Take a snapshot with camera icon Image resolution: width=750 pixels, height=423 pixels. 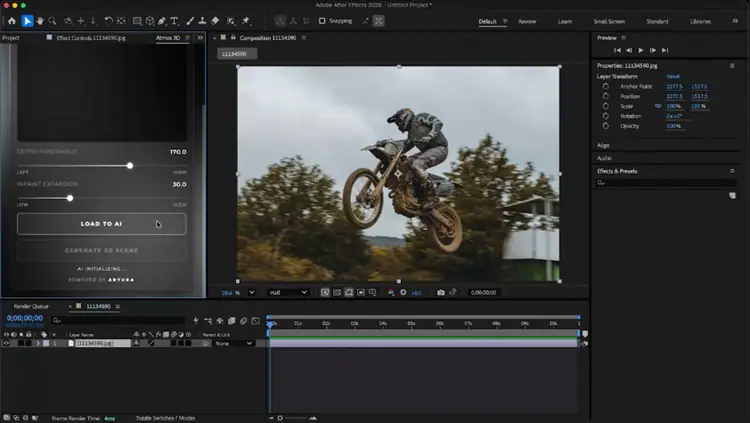click(441, 292)
